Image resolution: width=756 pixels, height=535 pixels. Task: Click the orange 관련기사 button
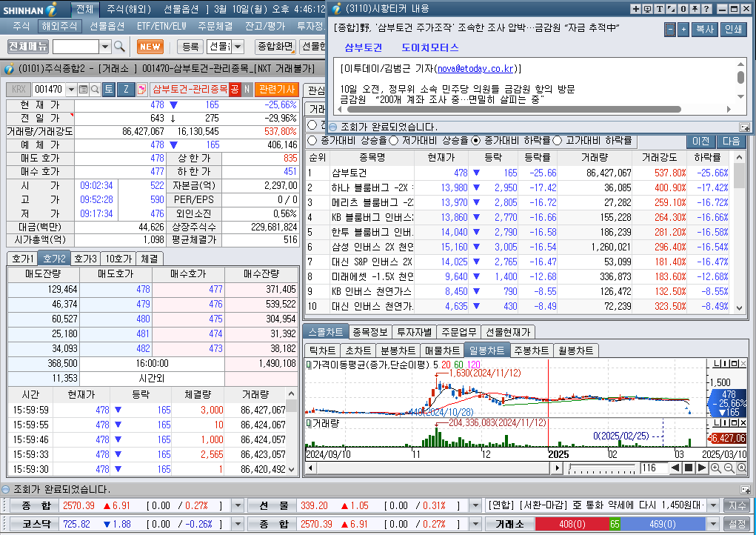[277, 89]
